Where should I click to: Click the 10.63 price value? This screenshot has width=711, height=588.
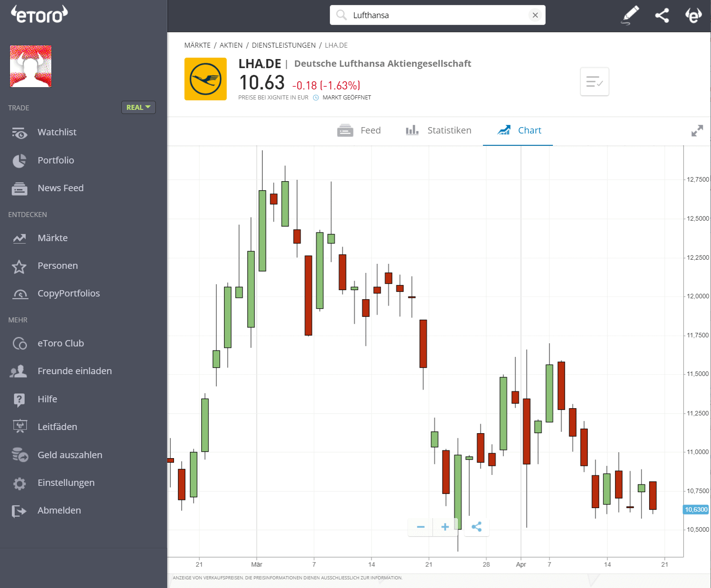click(x=262, y=83)
